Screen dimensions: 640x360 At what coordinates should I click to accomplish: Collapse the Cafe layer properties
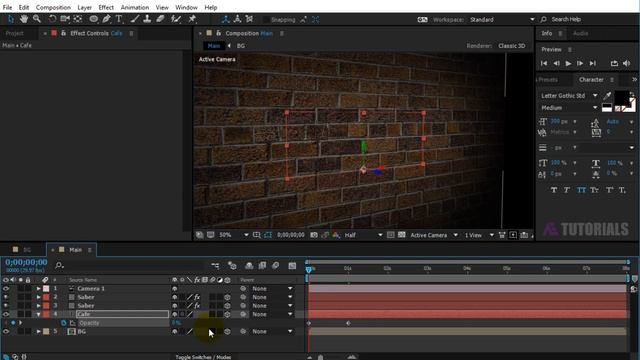coord(38,314)
